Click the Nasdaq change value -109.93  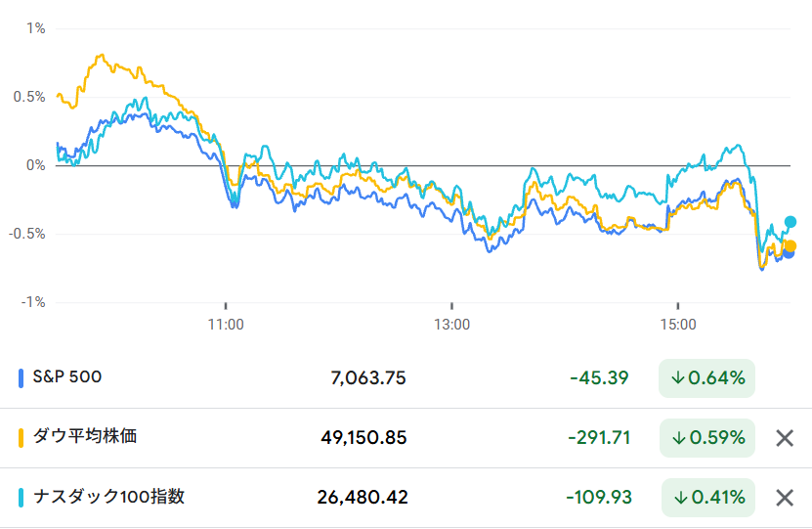coord(597,498)
